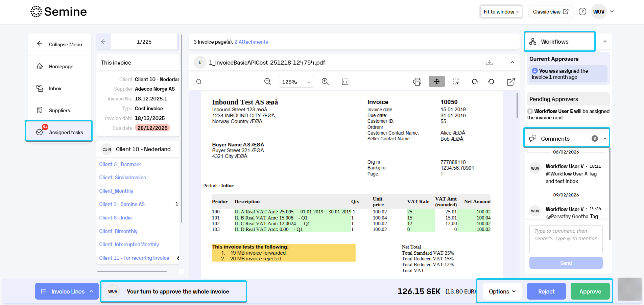This screenshot has width=644, height=305.
Task: Click the comment text input field
Action: tap(566, 240)
